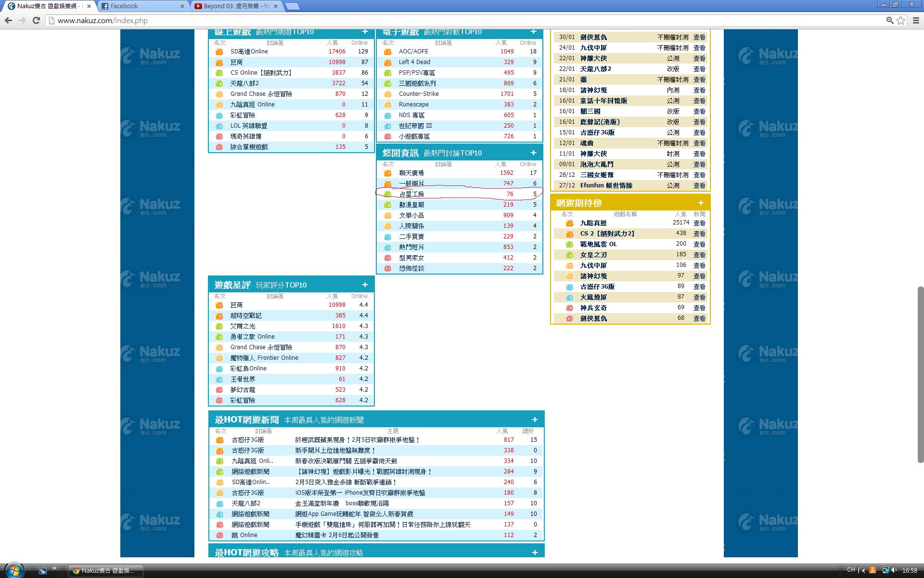
Task: Click rank 2 badge beside Left 4 Dead
Action: click(x=387, y=63)
